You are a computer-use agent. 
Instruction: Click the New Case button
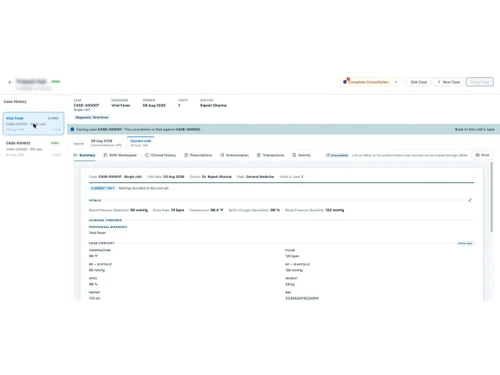[449, 82]
